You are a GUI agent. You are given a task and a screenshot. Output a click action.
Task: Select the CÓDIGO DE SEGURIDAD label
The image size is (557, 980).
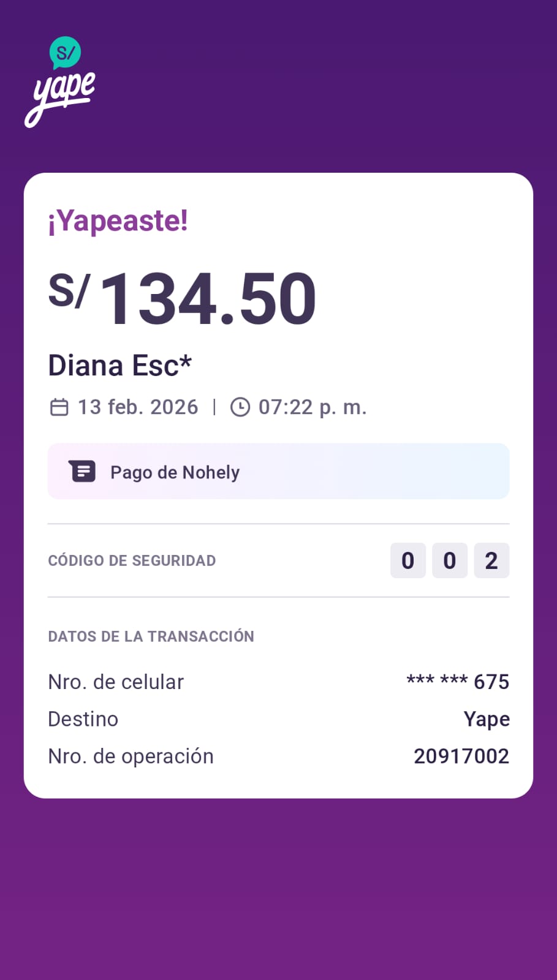[x=132, y=560]
